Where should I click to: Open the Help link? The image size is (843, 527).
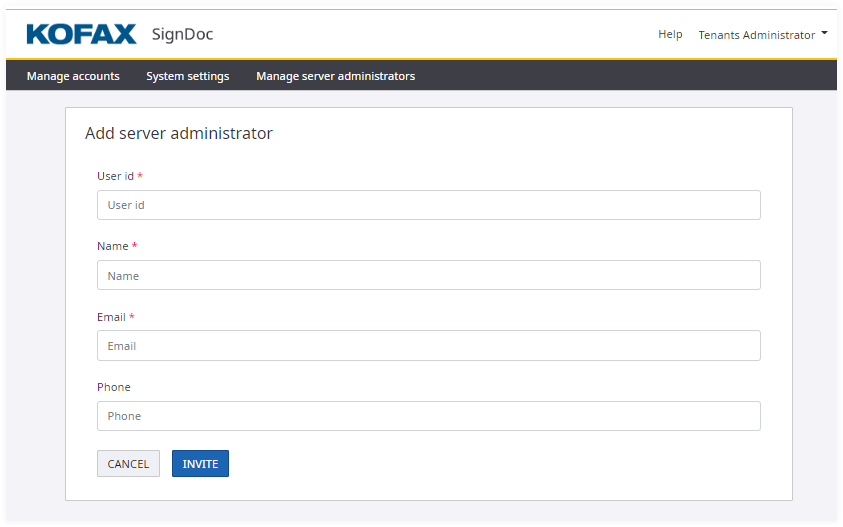click(670, 34)
